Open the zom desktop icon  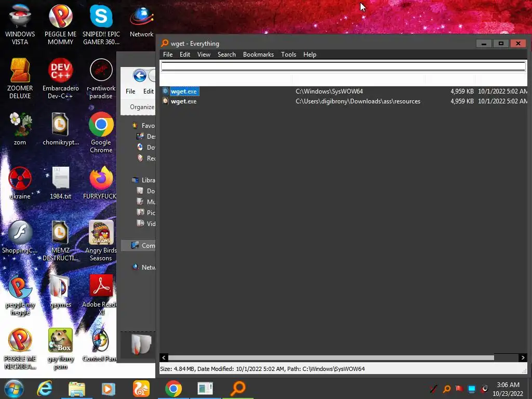point(20,129)
